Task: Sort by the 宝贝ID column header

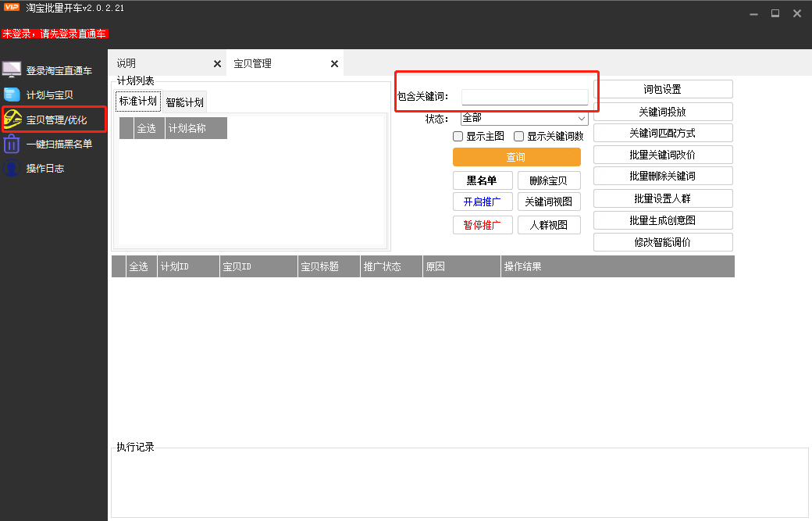Action: [258, 266]
